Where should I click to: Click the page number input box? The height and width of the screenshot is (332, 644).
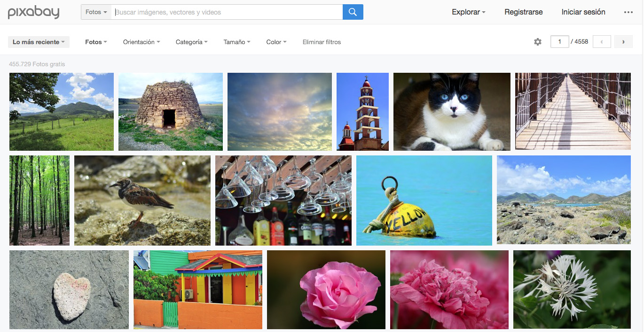click(559, 42)
